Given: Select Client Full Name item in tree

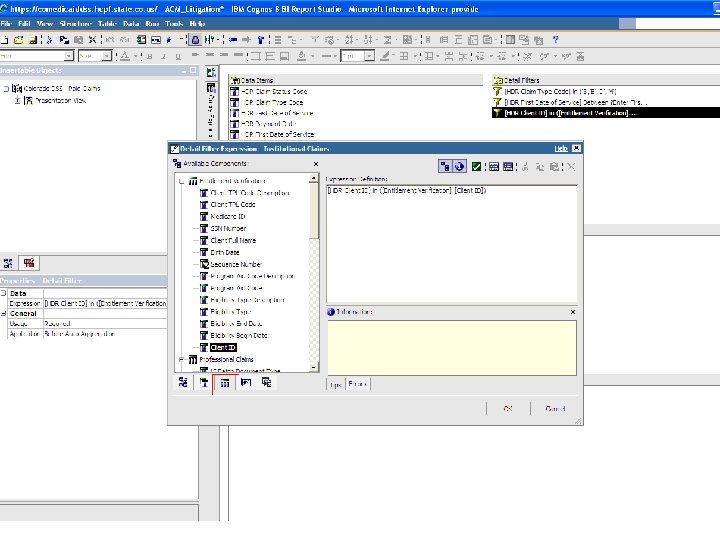Looking at the screenshot, I should click(233, 240).
